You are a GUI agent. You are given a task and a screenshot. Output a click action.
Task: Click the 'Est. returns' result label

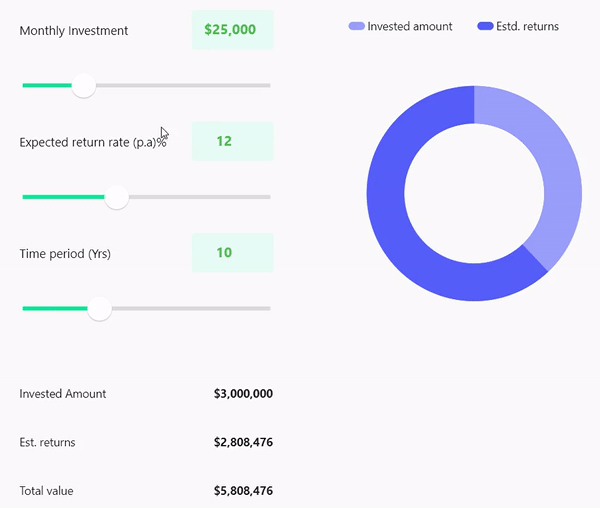(x=47, y=442)
